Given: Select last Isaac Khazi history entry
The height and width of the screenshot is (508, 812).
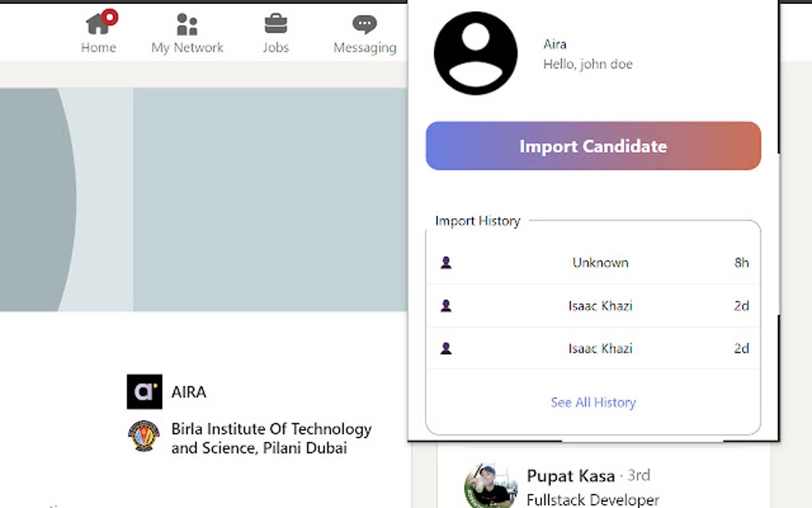Looking at the screenshot, I should tap(600, 349).
